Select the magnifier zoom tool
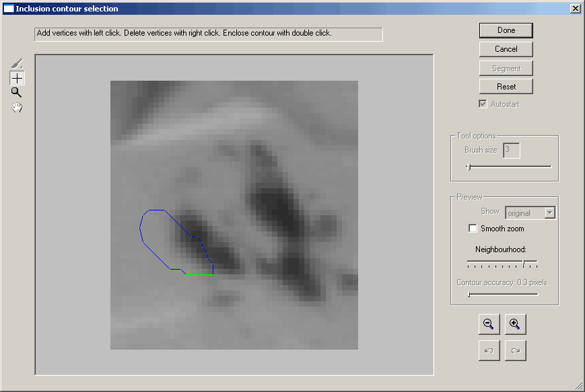585x392 pixels. point(17,93)
